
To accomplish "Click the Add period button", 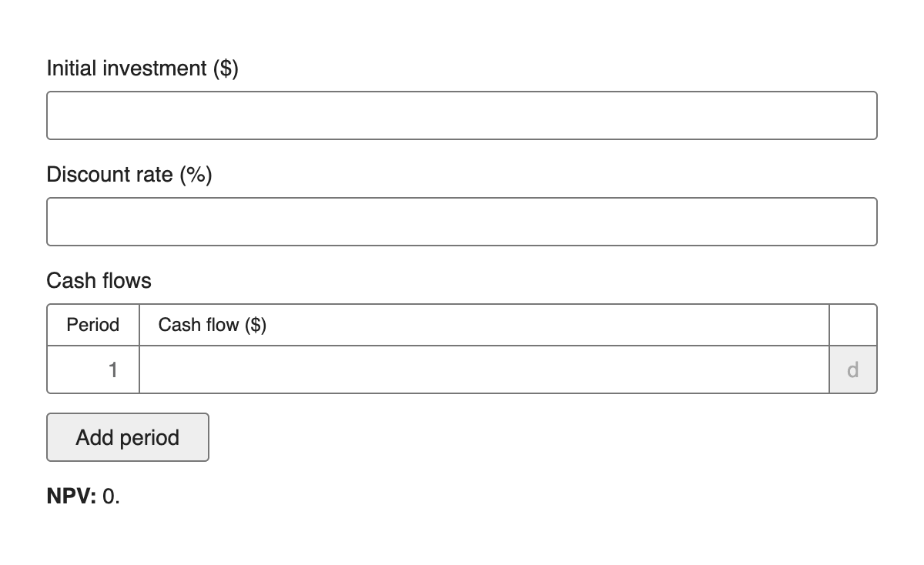I will (128, 437).
